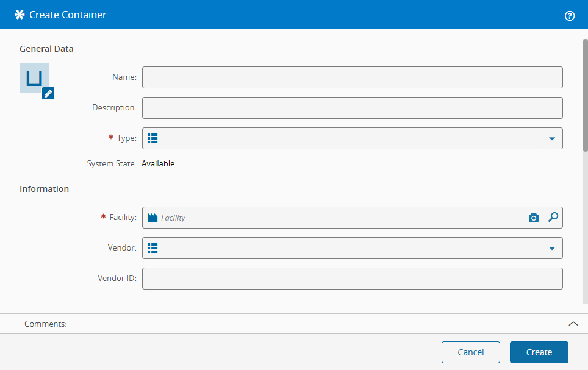Click the Facility camera scan icon
The image size is (588, 370).
[534, 218]
